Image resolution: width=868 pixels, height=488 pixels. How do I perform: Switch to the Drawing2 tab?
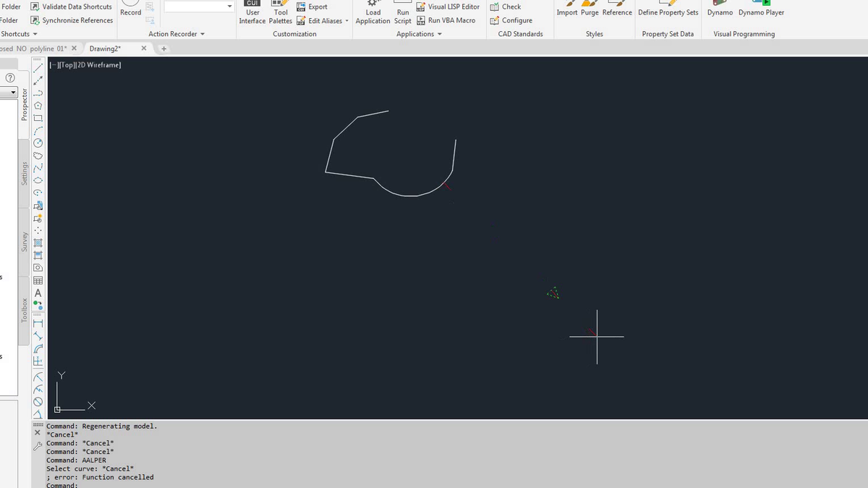coord(106,49)
